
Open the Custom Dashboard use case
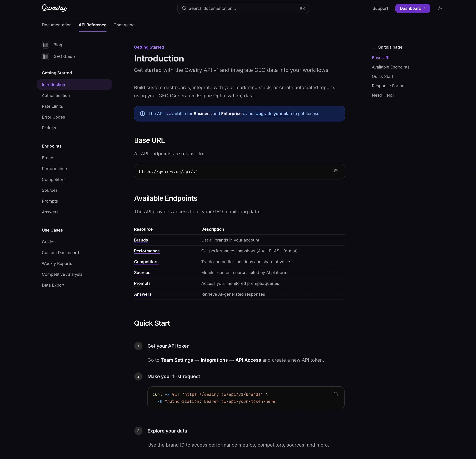[60, 253]
